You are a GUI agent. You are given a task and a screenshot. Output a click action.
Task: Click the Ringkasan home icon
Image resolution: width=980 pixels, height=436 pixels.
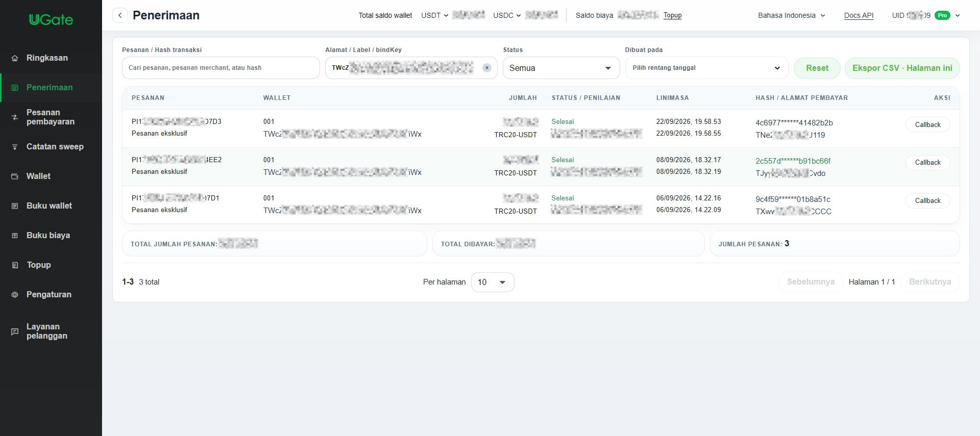15,58
